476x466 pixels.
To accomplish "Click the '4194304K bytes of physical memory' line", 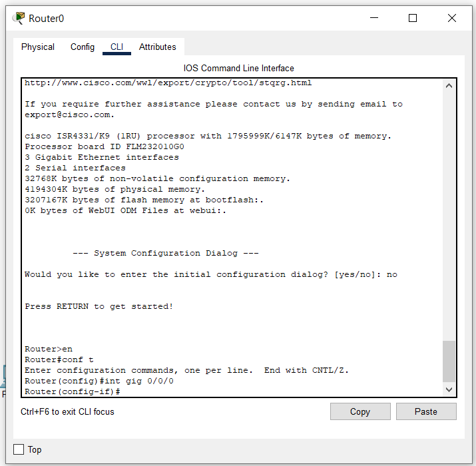I will [x=115, y=189].
